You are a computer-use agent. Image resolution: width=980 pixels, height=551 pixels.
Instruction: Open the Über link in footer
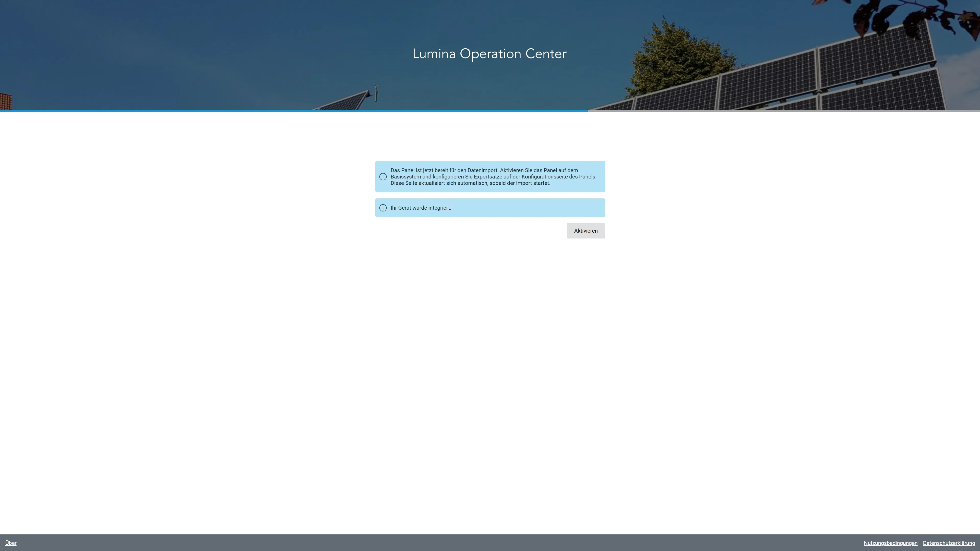(11, 543)
